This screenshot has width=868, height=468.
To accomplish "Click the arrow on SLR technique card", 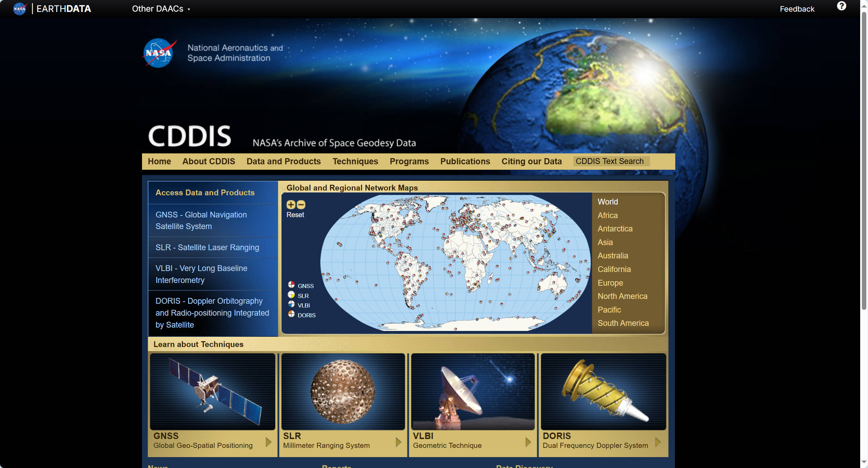I will coord(398,442).
